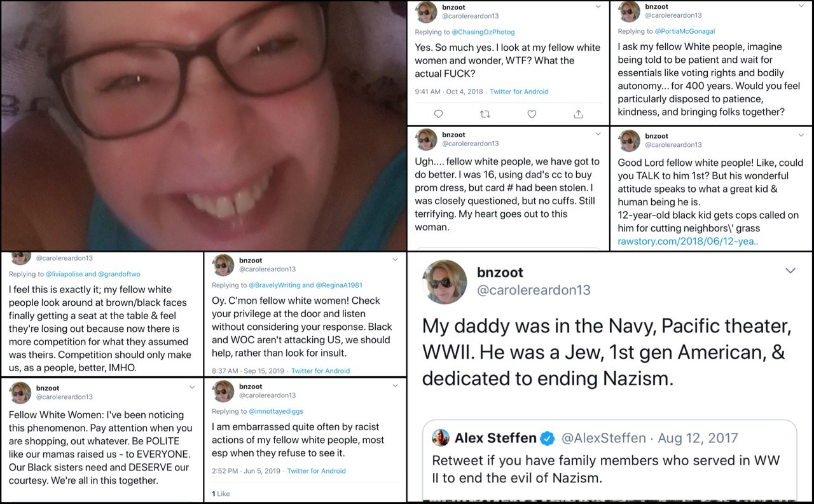
Task: Click the @ChasingOzPhotog mention link
Action: point(483,32)
